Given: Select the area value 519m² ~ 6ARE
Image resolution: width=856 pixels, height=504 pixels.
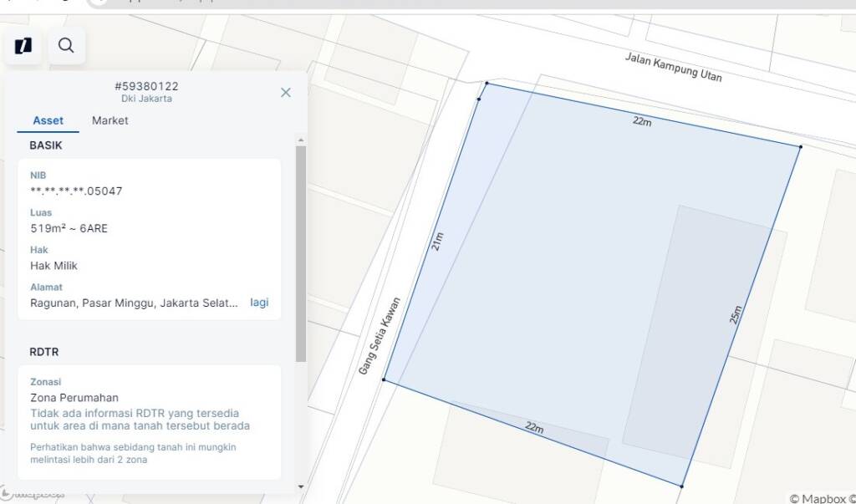Looking at the screenshot, I should point(69,228).
